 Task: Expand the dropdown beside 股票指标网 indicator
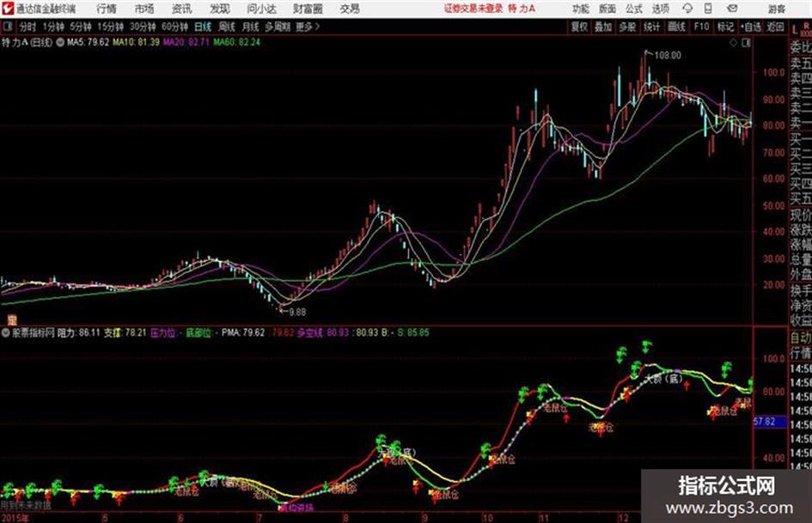(x=6, y=332)
